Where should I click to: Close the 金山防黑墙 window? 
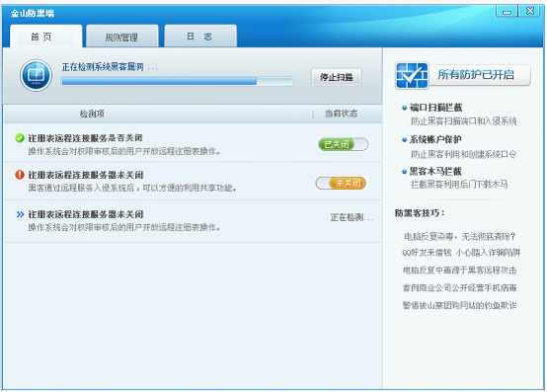coord(530,11)
